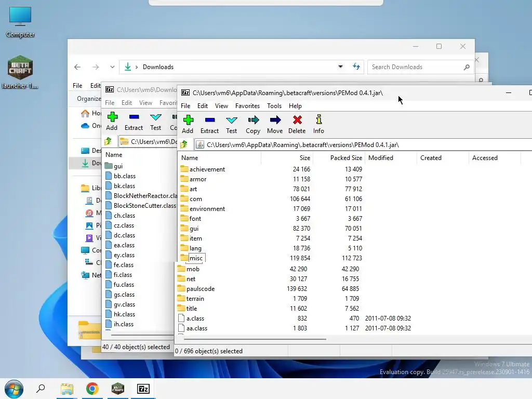
Task: Sort the PEMod jar list by the Name column
Action: (219, 158)
